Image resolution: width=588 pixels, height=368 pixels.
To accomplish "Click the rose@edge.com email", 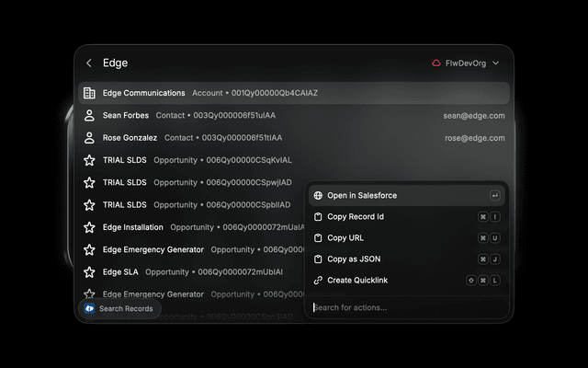I will (x=475, y=138).
